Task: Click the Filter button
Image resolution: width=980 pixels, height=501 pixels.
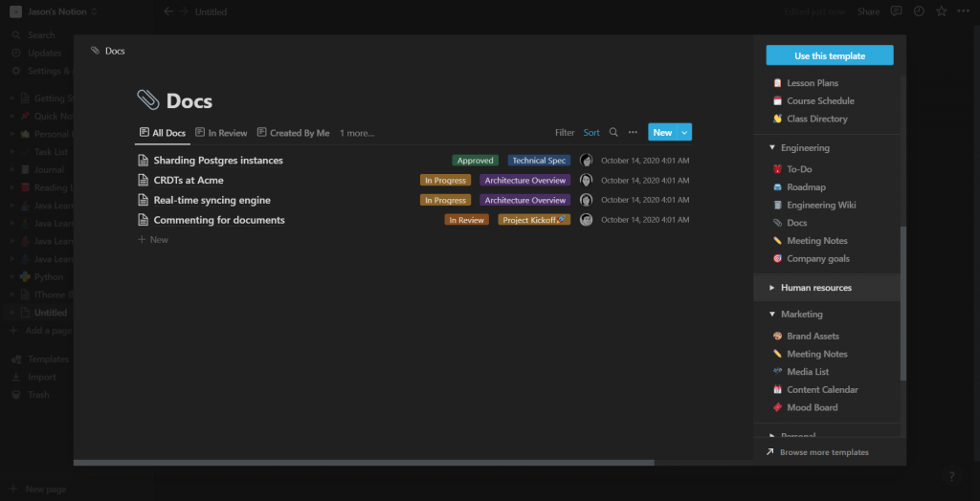Action: pos(565,133)
